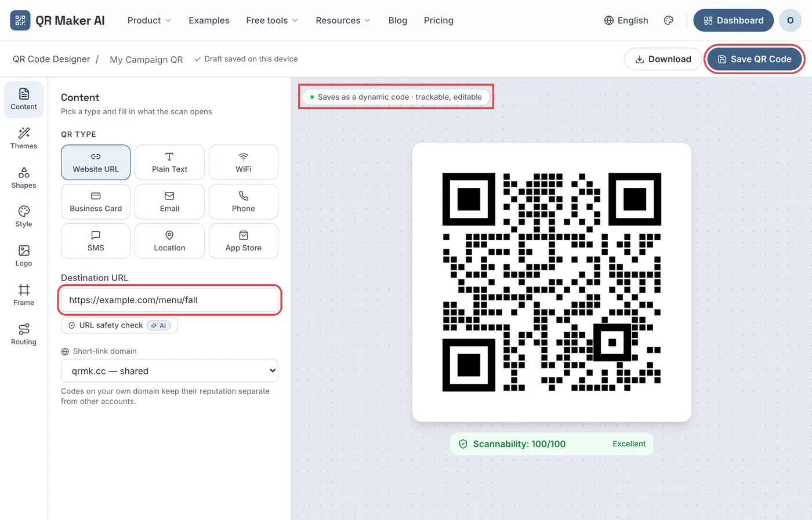Open the Routing sidebar panel

coord(24,334)
